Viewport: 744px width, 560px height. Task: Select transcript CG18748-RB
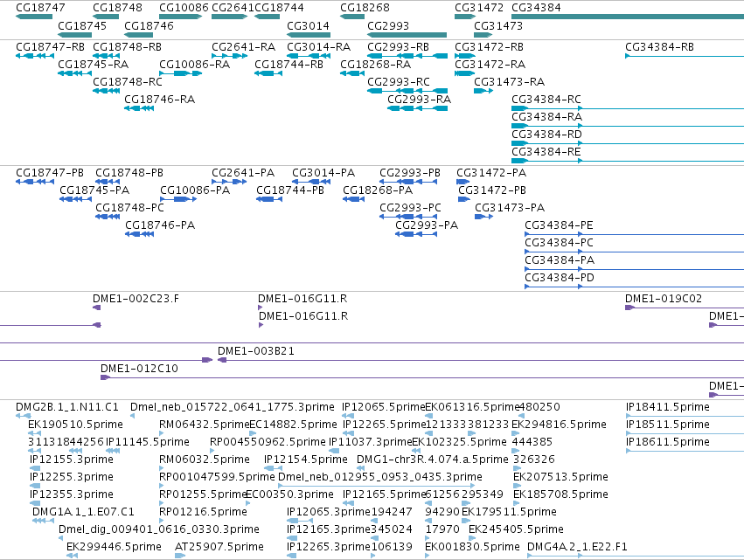(127, 47)
